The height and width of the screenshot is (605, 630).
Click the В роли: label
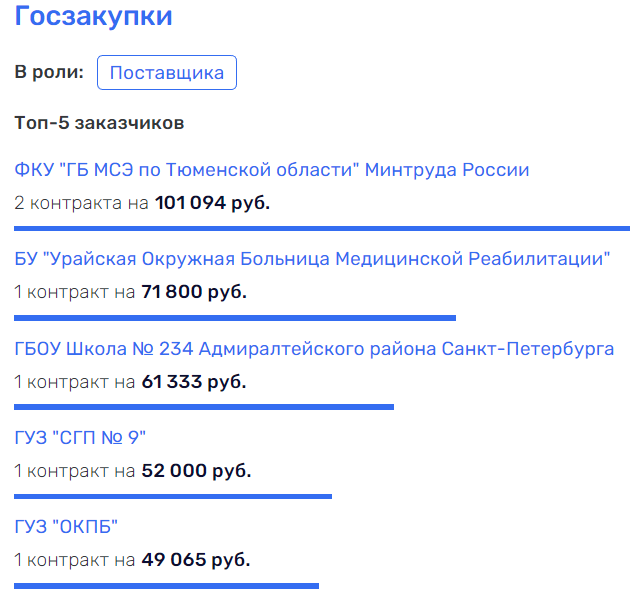pyautogui.click(x=49, y=72)
